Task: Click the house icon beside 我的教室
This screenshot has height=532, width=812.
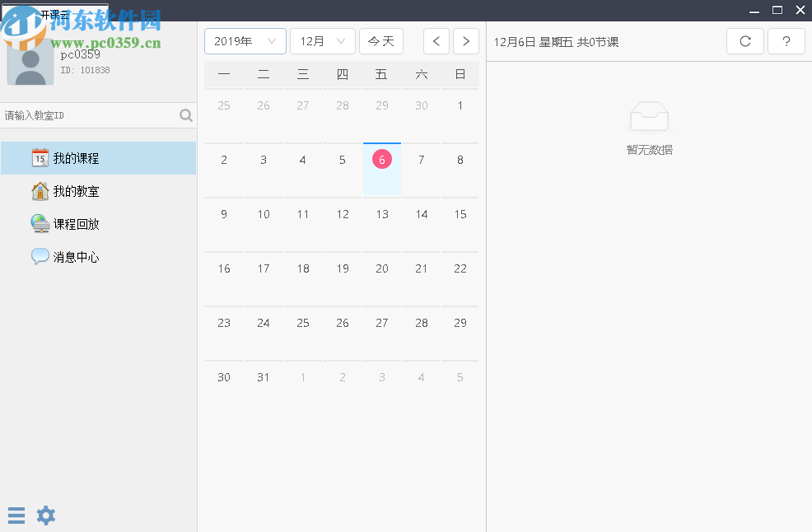Action: point(40,190)
